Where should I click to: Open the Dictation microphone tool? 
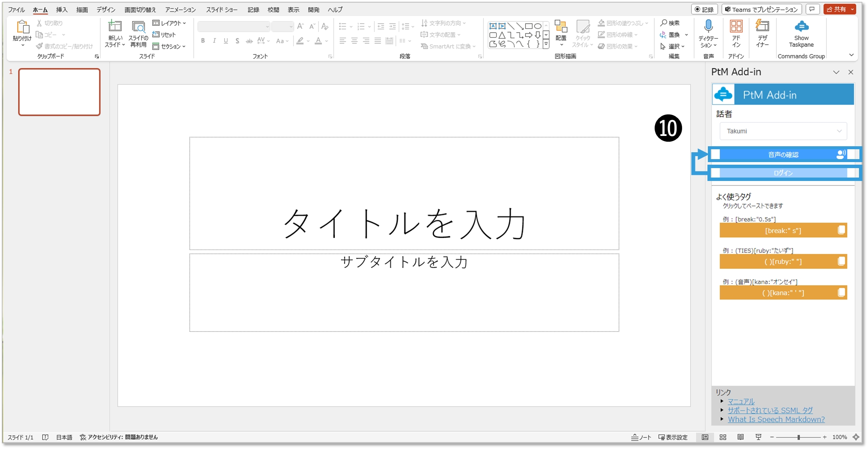(708, 27)
